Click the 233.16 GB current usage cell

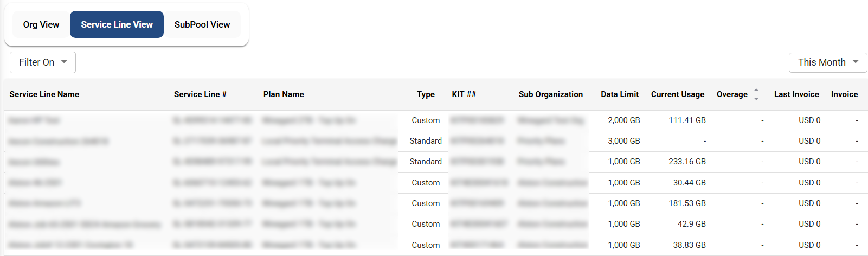pos(687,162)
